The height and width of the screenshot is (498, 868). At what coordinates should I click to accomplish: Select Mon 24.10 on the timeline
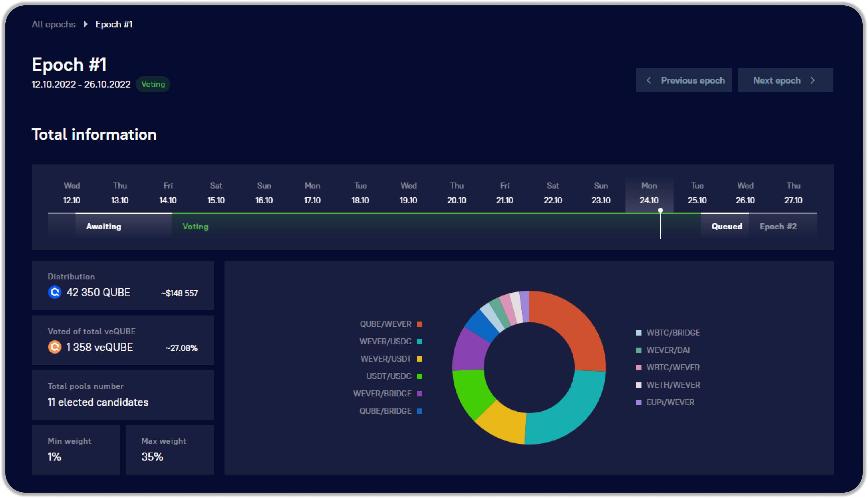click(x=649, y=193)
